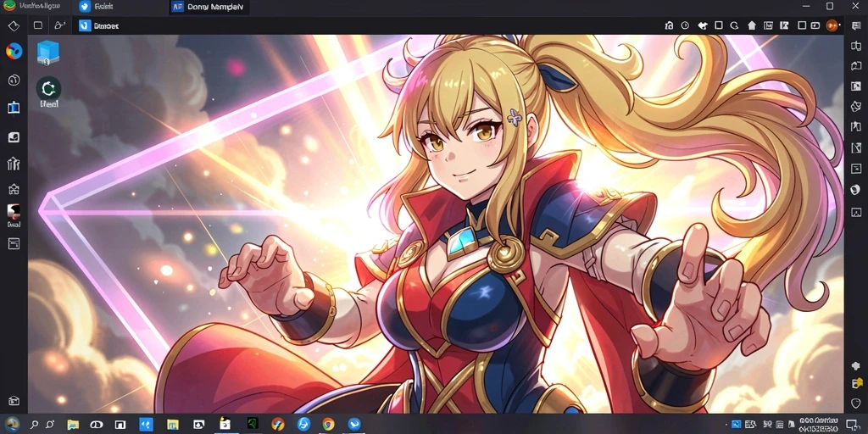Open Chrome from the taskbar

328,425
